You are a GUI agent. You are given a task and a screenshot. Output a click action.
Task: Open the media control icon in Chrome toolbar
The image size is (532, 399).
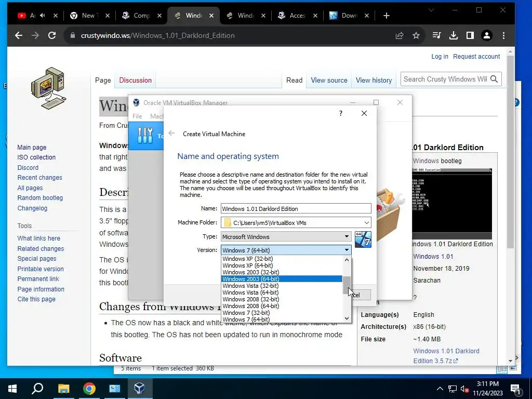436,35
